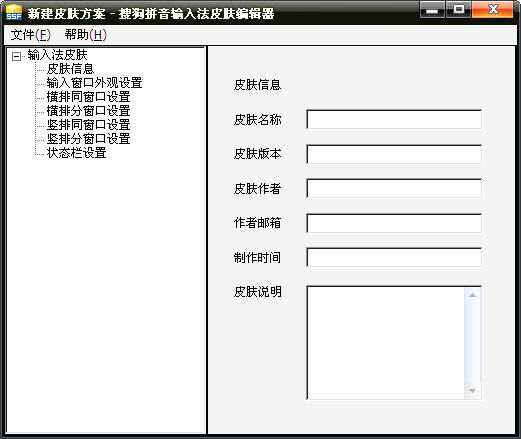This screenshot has width=521, height=439.
Task: Click inside the 皮肤说明 text area
Action: coord(386,342)
